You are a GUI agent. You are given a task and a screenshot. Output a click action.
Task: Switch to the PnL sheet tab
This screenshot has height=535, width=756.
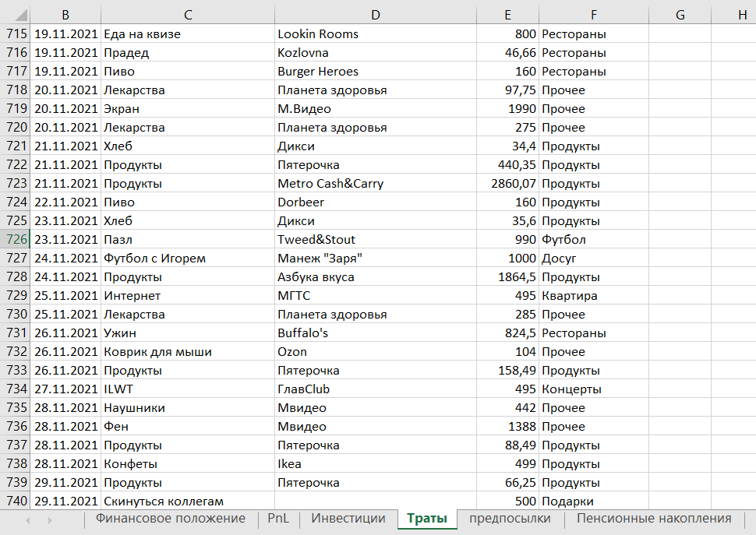pos(278,519)
